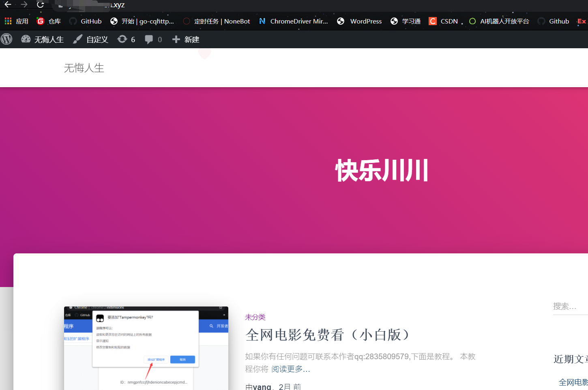Open the AI机器人开放平台 bookmark
Image resolution: width=588 pixels, height=390 pixels.
tap(499, 21)
